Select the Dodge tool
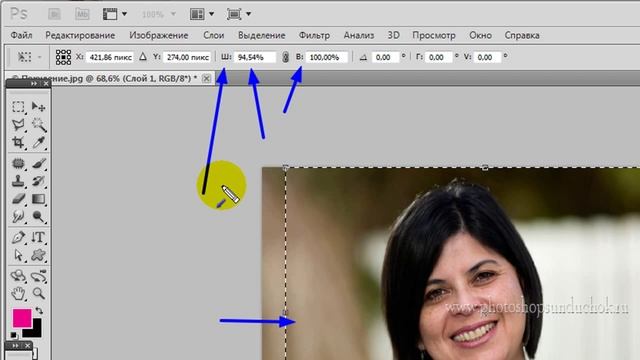 pyautogui.click(x=38, y=216)
